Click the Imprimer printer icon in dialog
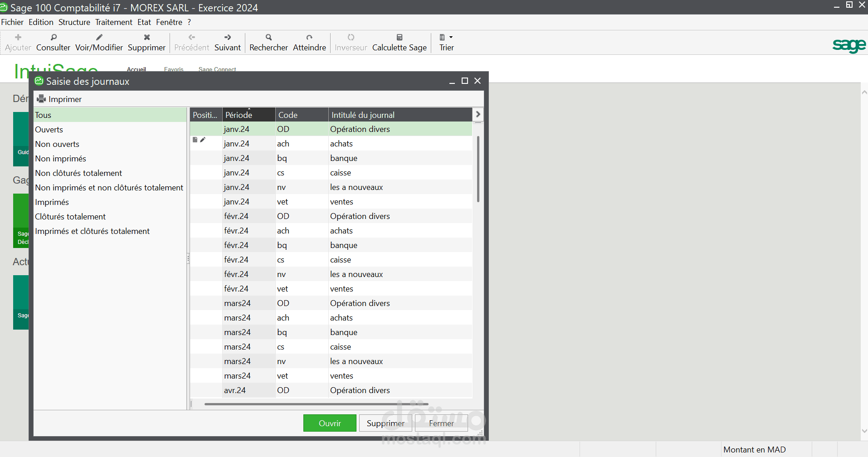 point(41,99)
